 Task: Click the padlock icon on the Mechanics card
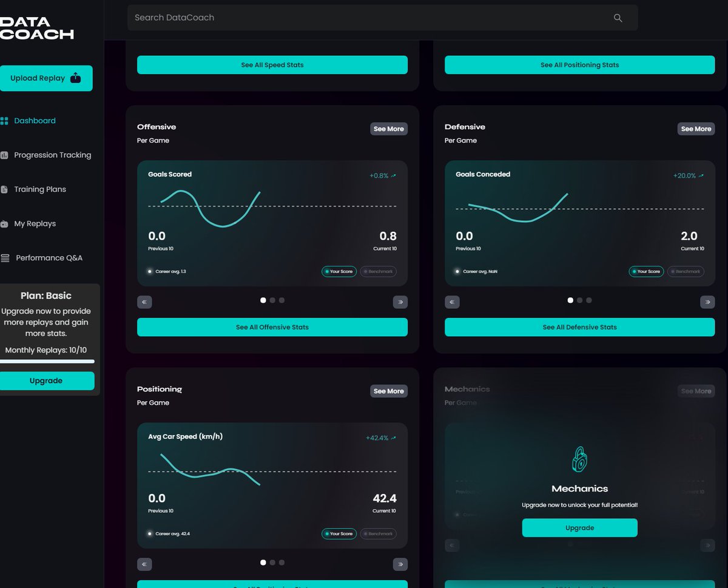[x=579, y=459]
